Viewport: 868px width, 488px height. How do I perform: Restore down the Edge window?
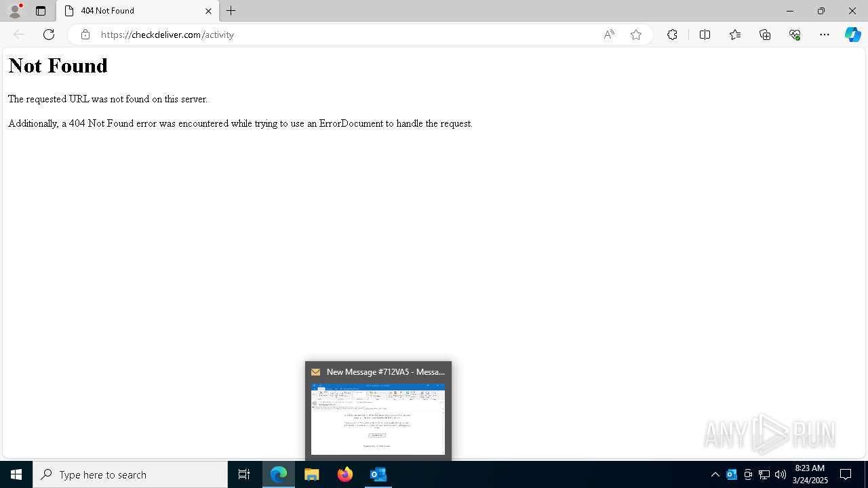(821, 11)
